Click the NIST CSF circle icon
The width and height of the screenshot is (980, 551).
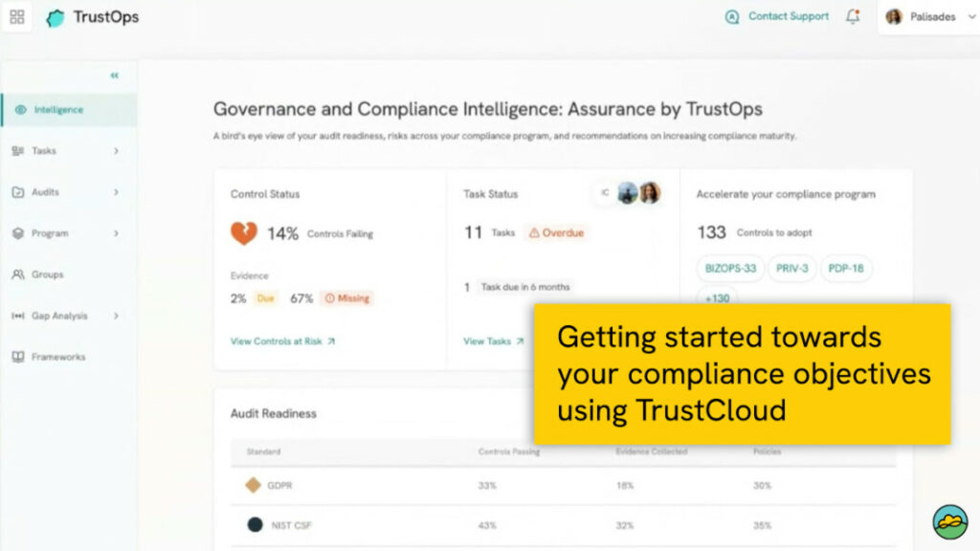pos(255,525)
